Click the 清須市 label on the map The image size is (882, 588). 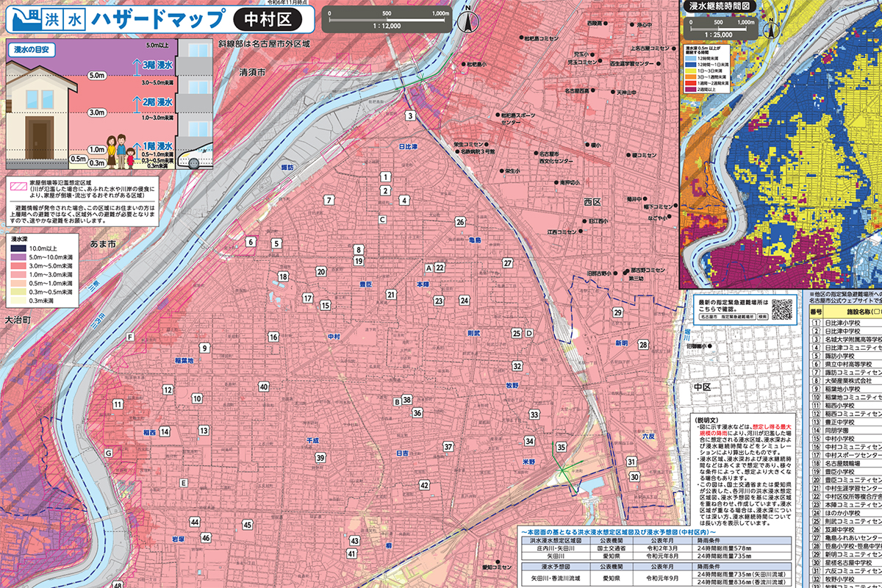[252, 73]
